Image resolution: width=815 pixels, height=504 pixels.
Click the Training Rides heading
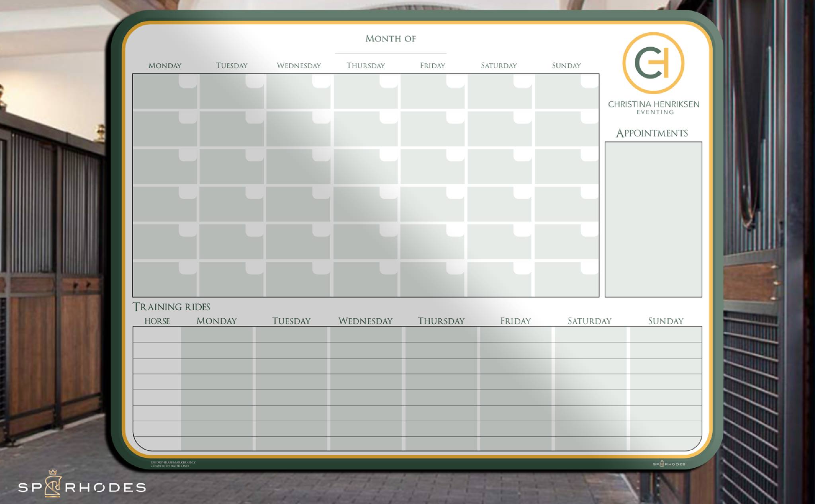(171, 307)
